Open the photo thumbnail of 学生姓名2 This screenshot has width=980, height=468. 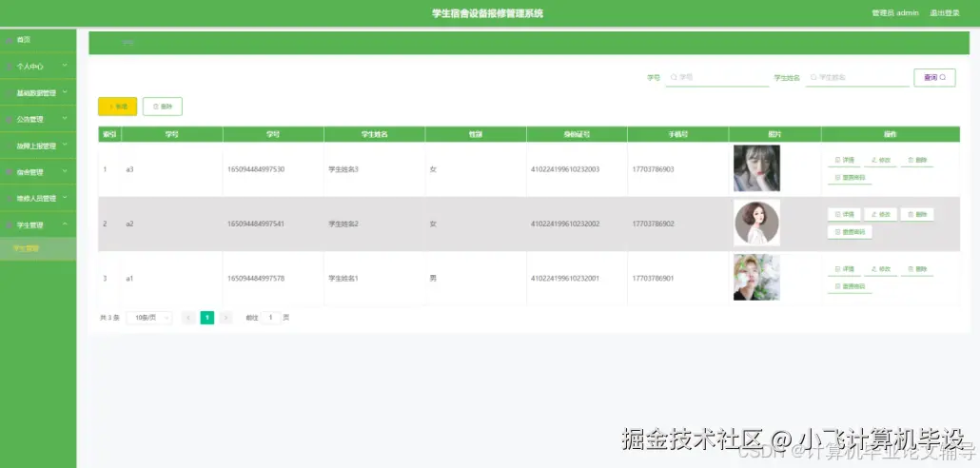click(756, 224)
